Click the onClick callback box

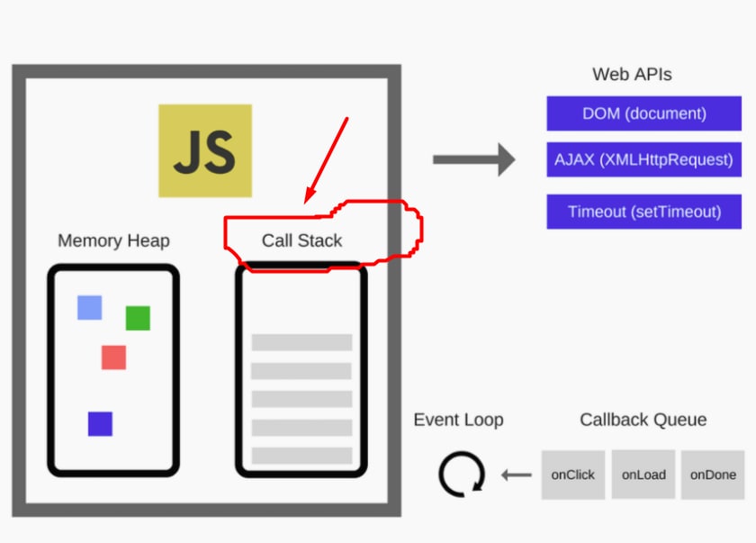pos(572,475)
